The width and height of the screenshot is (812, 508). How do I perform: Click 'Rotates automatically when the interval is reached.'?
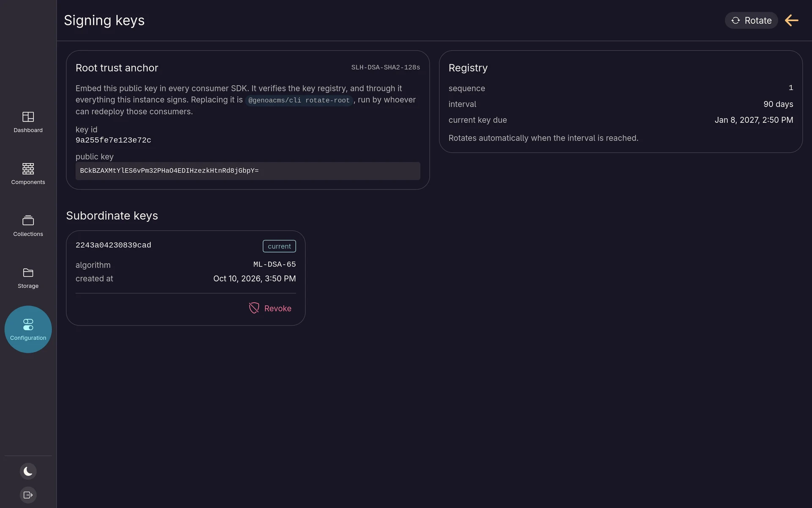[543, 138]
